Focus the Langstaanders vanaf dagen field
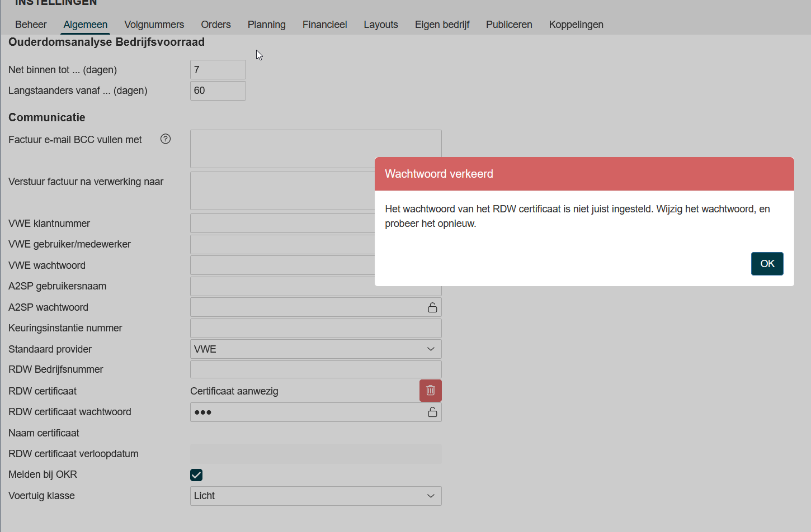 [218, 91]
